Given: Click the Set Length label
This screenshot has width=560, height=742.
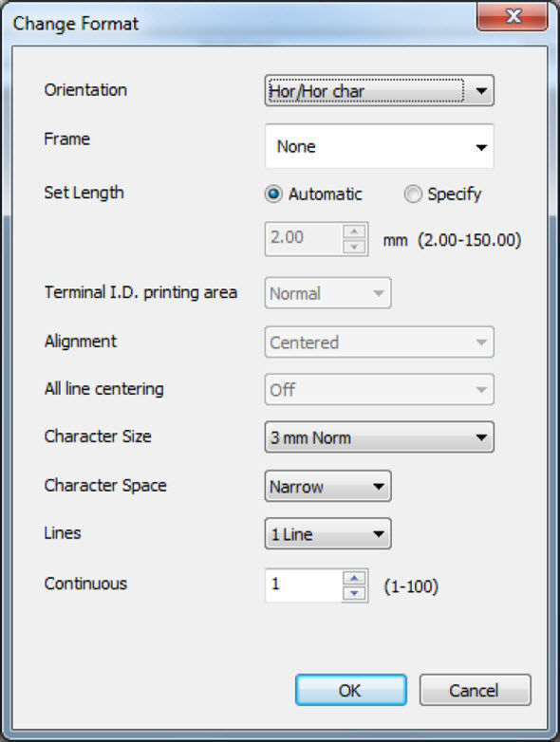Looking at the screenshot, I should tap(84, 193).
